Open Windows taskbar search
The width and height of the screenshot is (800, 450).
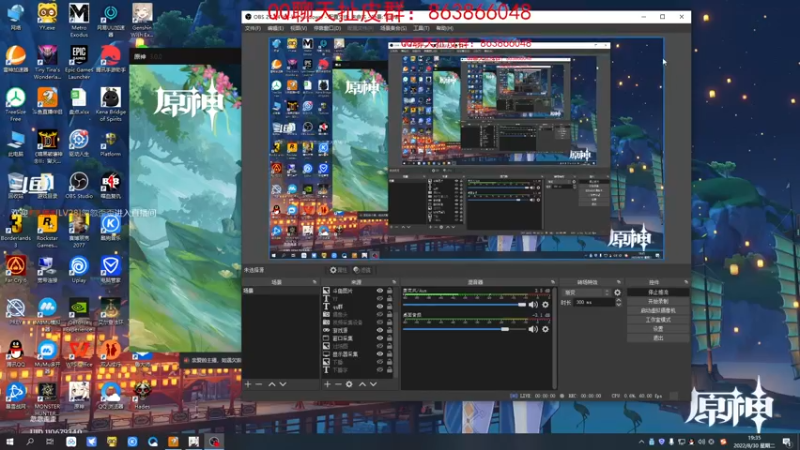pyautogui.click(x=30, y=441)
